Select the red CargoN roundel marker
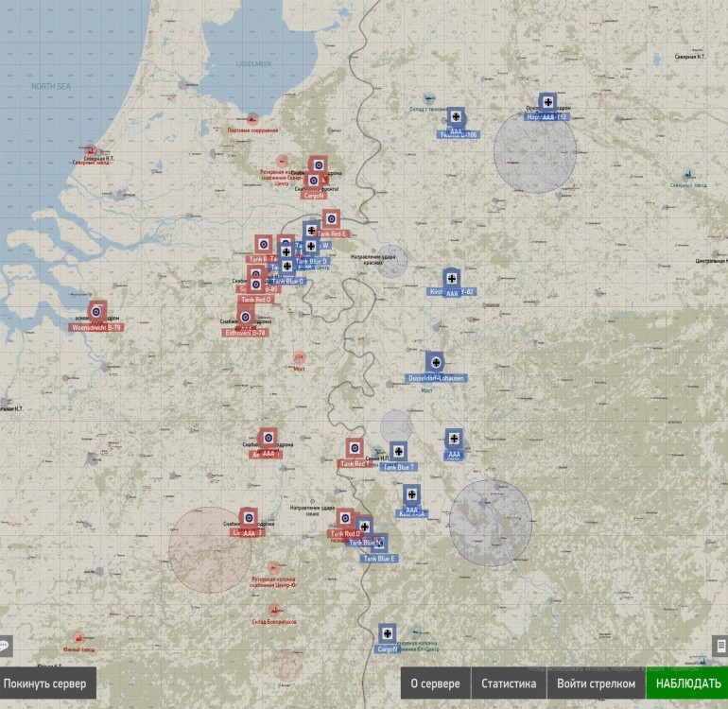This screenshot has height=709, width=728. pyautogui.click(x=314, y=181)
